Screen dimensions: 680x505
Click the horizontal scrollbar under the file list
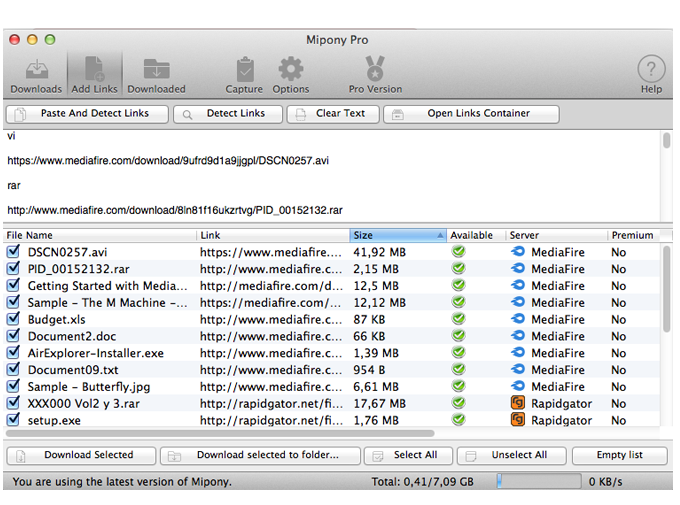pos(220,433)
